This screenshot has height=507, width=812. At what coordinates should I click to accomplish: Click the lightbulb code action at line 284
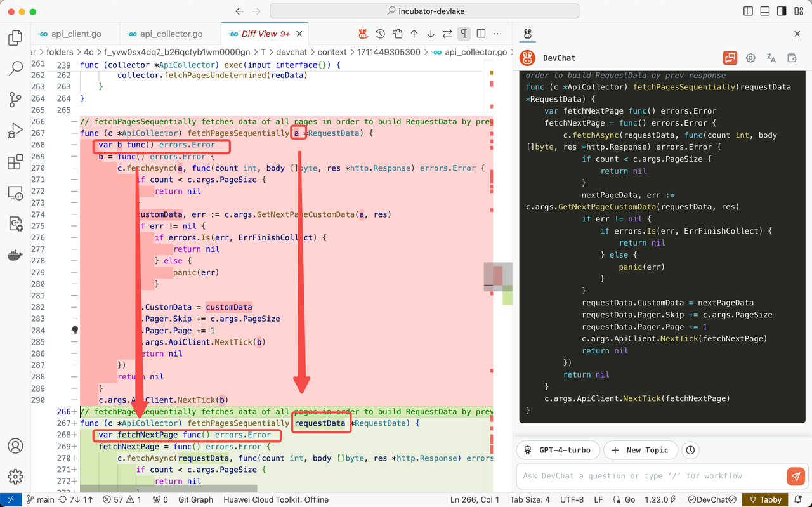pyautogui.click(x=75, y=331)
